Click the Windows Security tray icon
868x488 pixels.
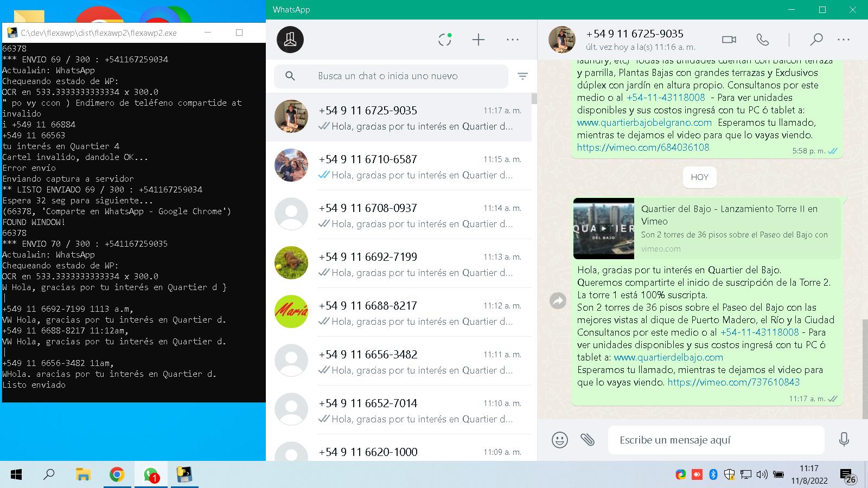[730, 475]
